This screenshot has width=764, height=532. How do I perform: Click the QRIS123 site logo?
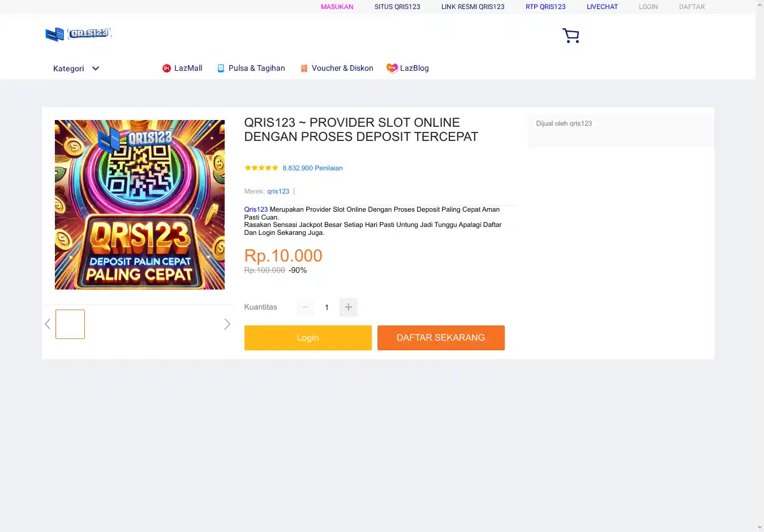coord(78,34)
